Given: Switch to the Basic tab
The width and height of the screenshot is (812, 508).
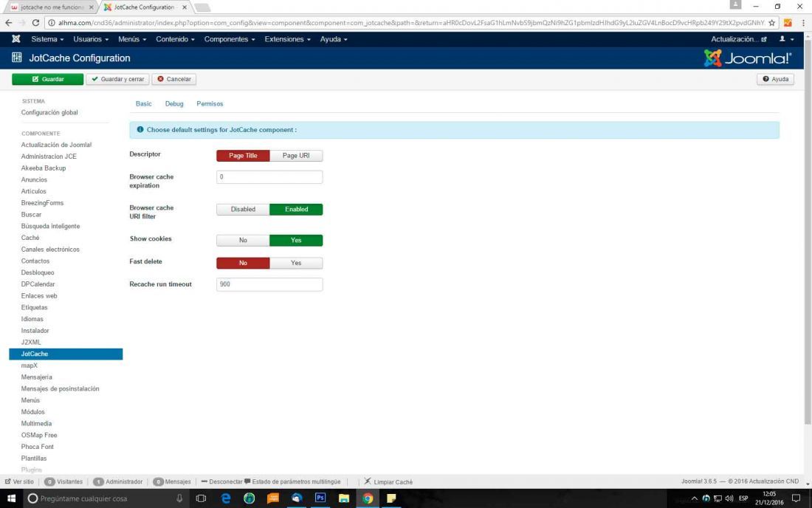Looking at the screenshot, I should tap(143, 103).
